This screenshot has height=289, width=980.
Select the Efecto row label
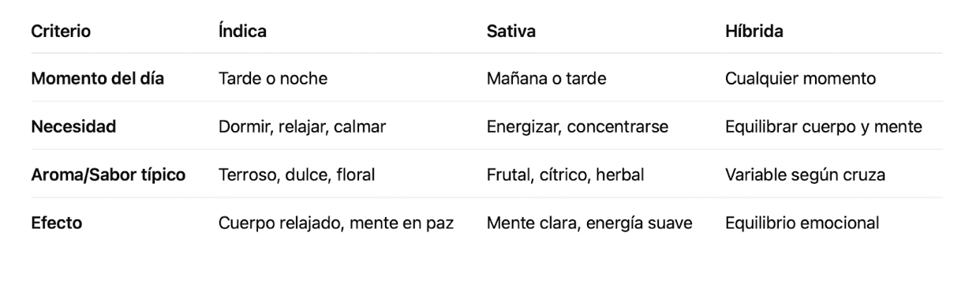coord(57,223)
